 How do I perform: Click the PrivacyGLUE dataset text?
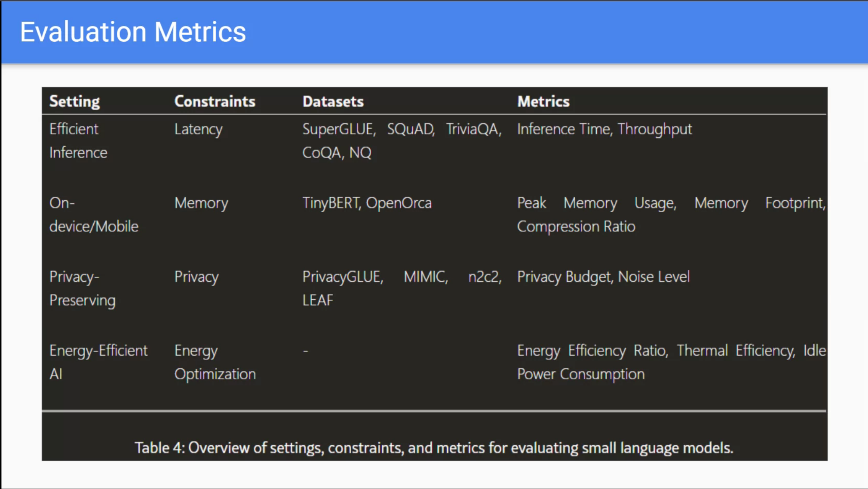pos(342,276)
